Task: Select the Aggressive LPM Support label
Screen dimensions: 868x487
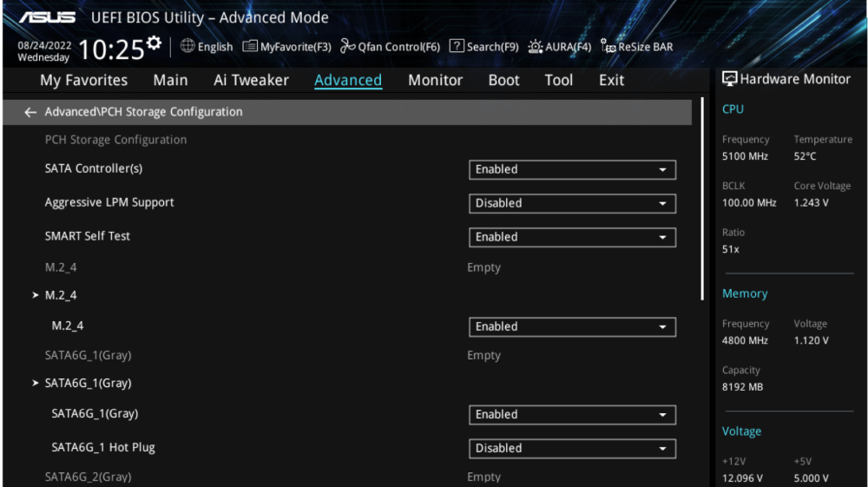Action: point(109,202)
